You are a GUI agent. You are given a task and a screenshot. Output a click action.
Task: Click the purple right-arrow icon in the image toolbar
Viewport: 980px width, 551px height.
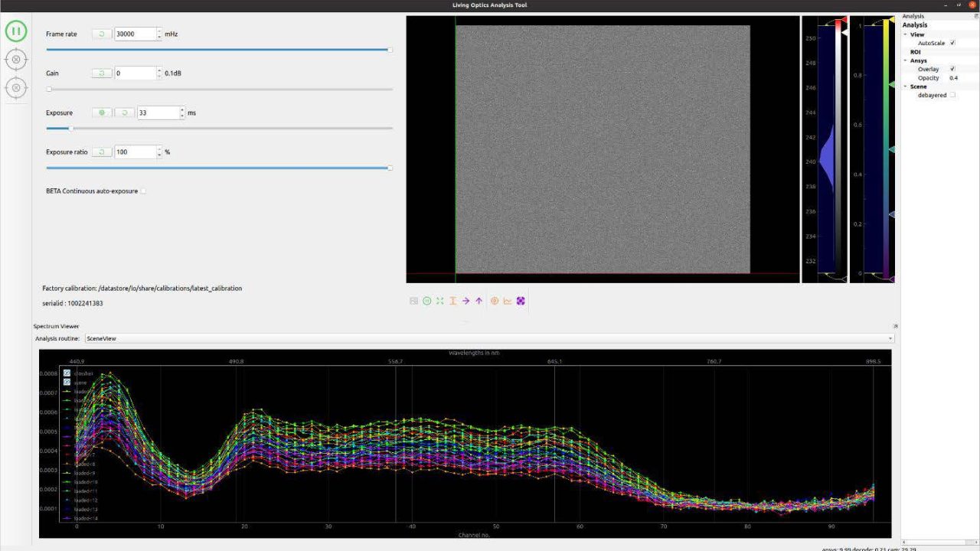465,301
